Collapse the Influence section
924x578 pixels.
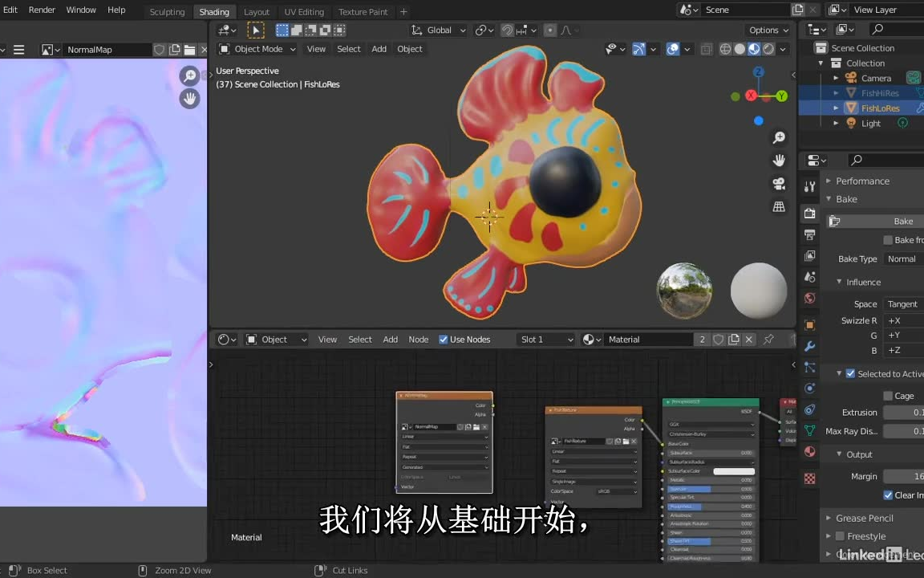point(839,282)
